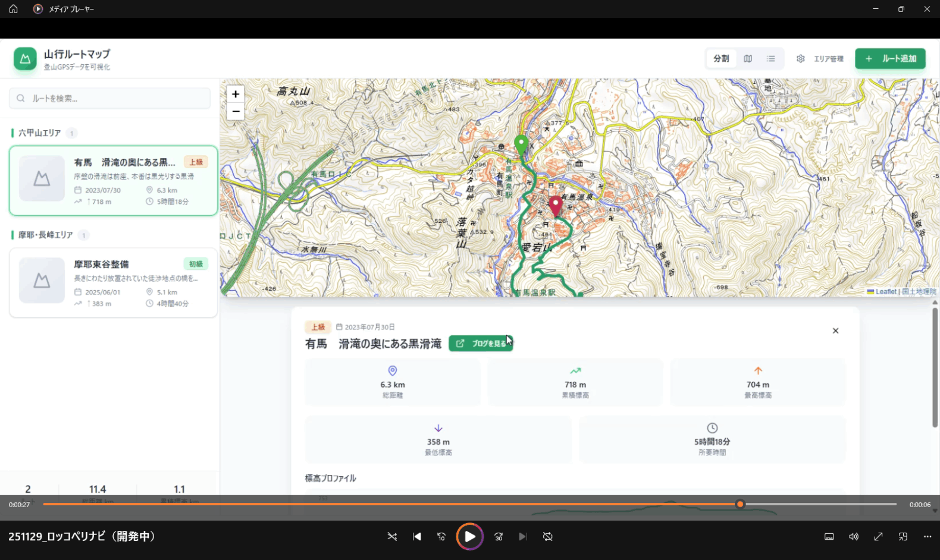Enter fullscreen mode in the media player
Image resolution: width=940 pixels, height=560 pixels.
[x=878, y=536]
